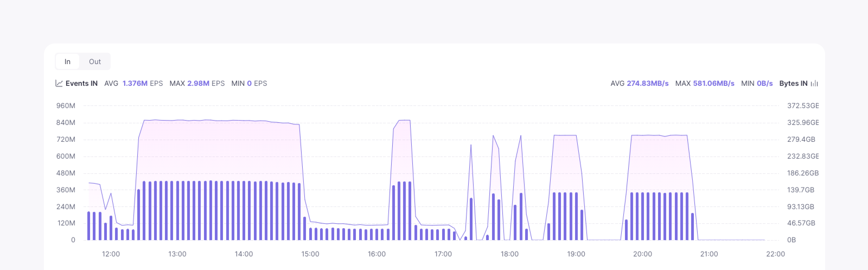
Task: Click the 279.4GB right axis label
Action: point(801,139)
